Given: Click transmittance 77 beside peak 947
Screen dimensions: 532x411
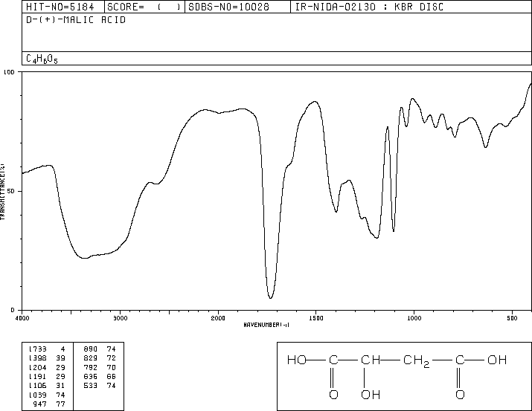Looking at the screenshot, I should pos(61,404).
